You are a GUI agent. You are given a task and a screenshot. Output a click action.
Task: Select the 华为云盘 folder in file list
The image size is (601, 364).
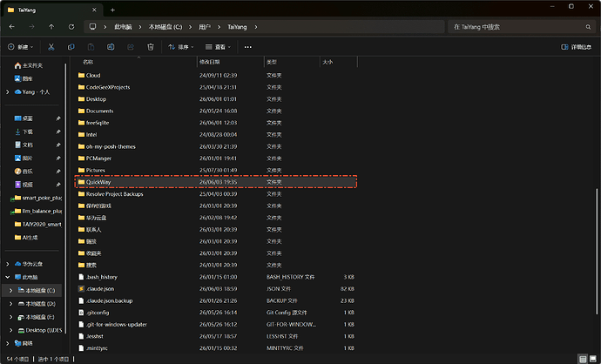216,218
